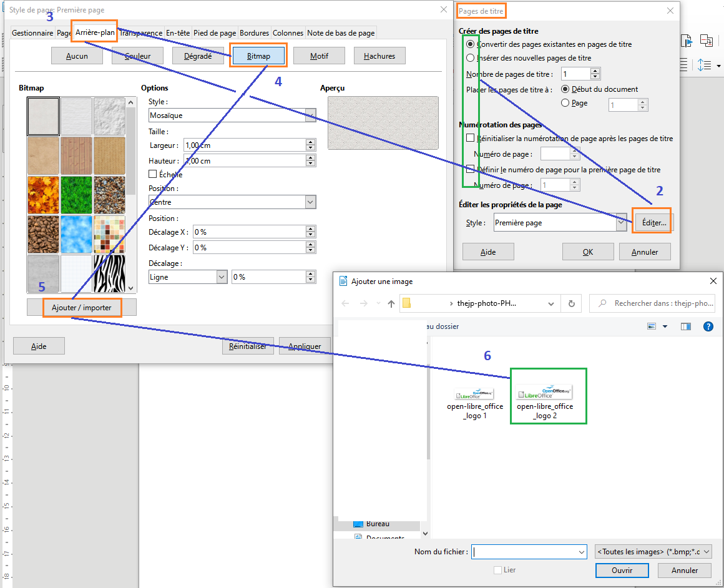Expand the Nom du fichier dropdown
The image size is (724, 588).
pos(581,552)
